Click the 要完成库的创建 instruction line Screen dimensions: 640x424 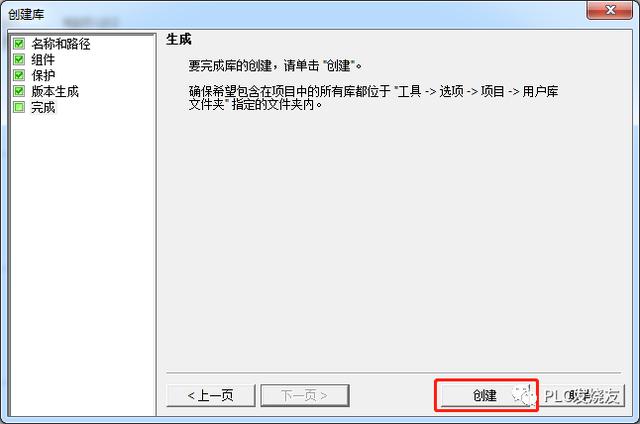point(275,65)
